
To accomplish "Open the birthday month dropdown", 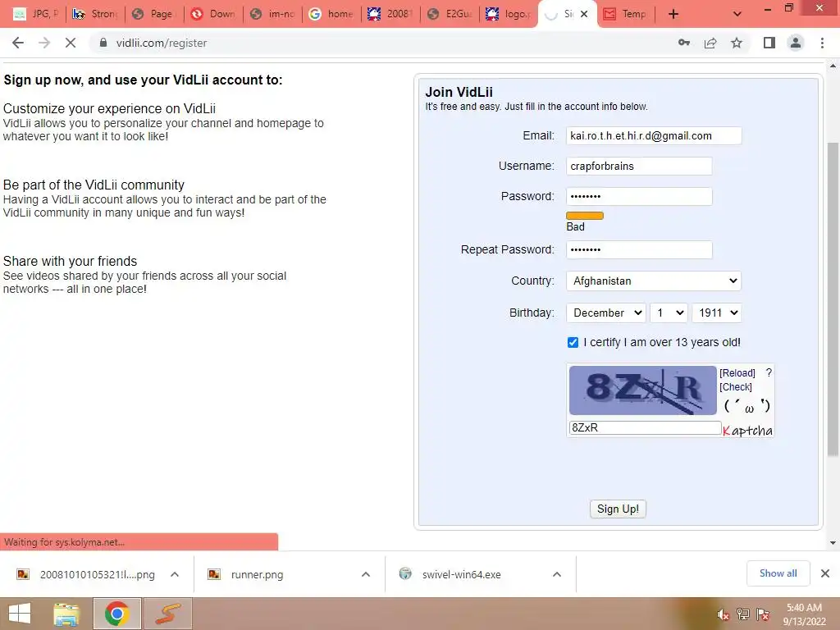I will click(606, 313).
